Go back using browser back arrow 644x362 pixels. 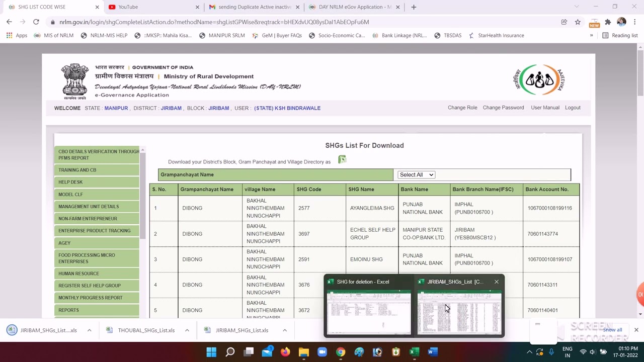coord(9,22)
